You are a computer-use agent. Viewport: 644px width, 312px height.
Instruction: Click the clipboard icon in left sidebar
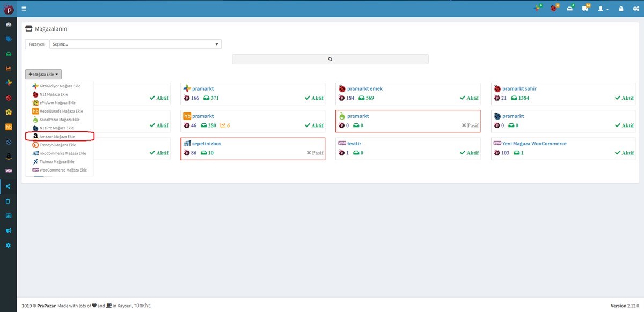9,201
